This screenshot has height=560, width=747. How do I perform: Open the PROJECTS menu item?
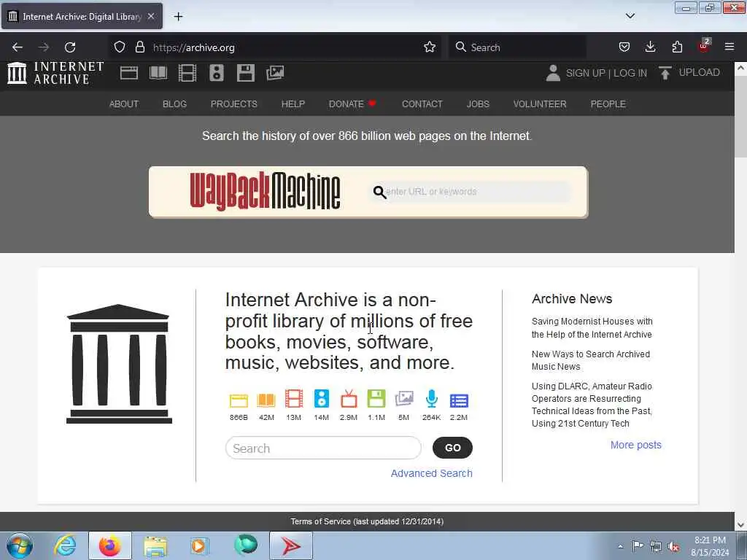coord(234,104)
